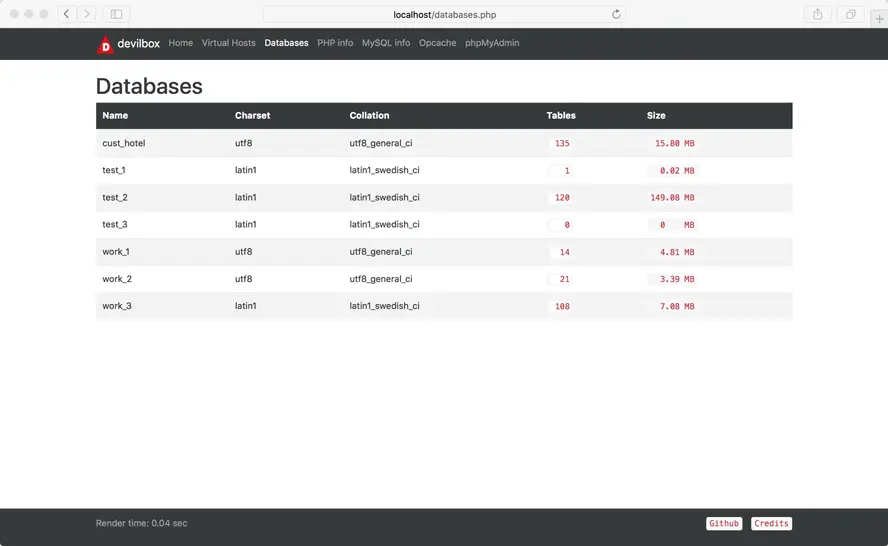Select the work_2 database name
The image size is (888, 546).
117,279
